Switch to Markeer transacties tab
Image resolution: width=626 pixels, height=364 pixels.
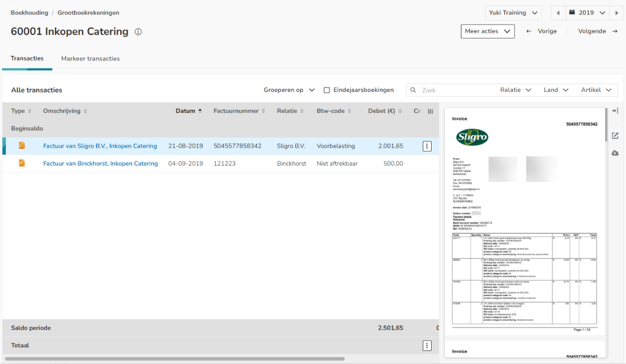[x=90, y=58]
